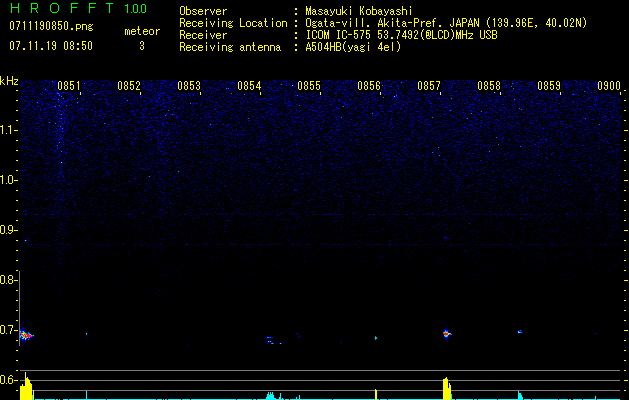
Task: Click receiver value ICOM IC-575 53.7492 MHz USB
Action: click(401, 35)
